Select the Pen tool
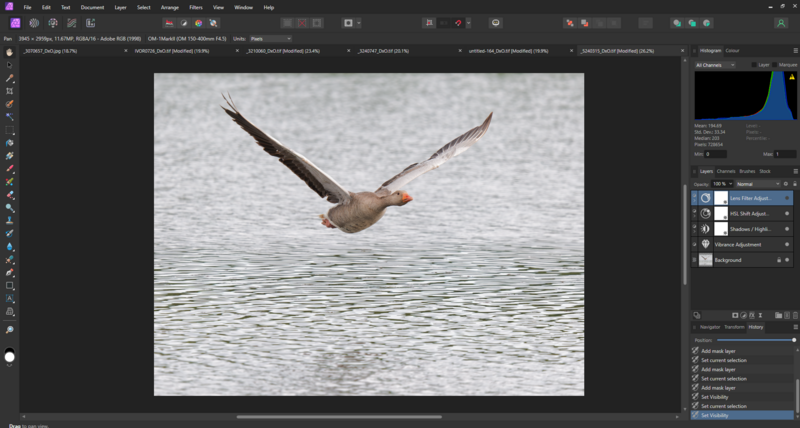800x428 pixels. coord(9,272)
